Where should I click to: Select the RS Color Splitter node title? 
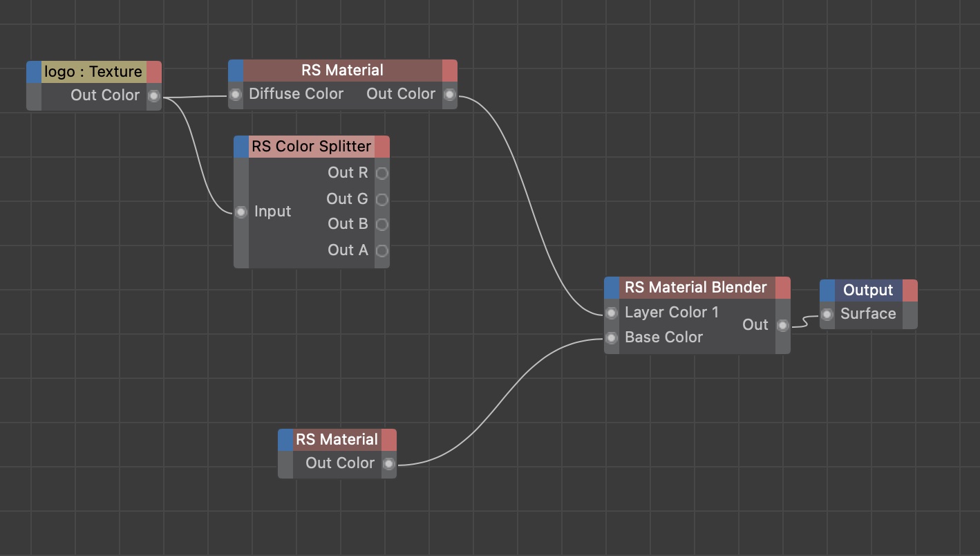coord(311,147)
